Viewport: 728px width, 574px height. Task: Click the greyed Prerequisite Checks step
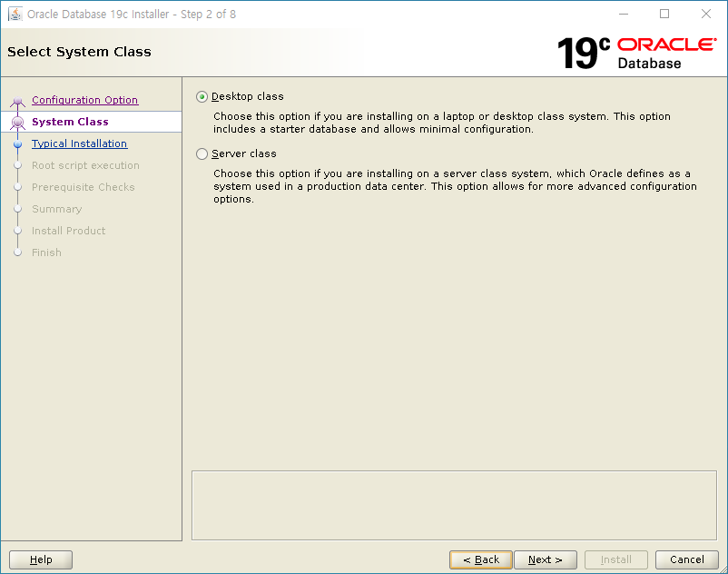point(84,187)
